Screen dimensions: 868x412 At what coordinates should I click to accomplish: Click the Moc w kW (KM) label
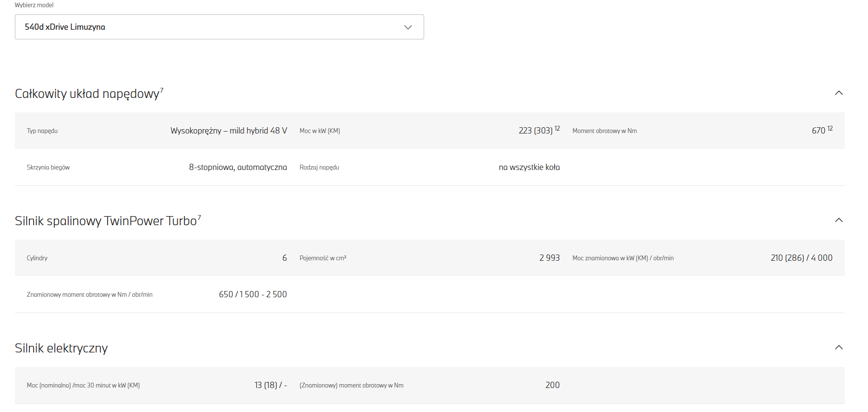pyautogui.click(x=320, y=131)
